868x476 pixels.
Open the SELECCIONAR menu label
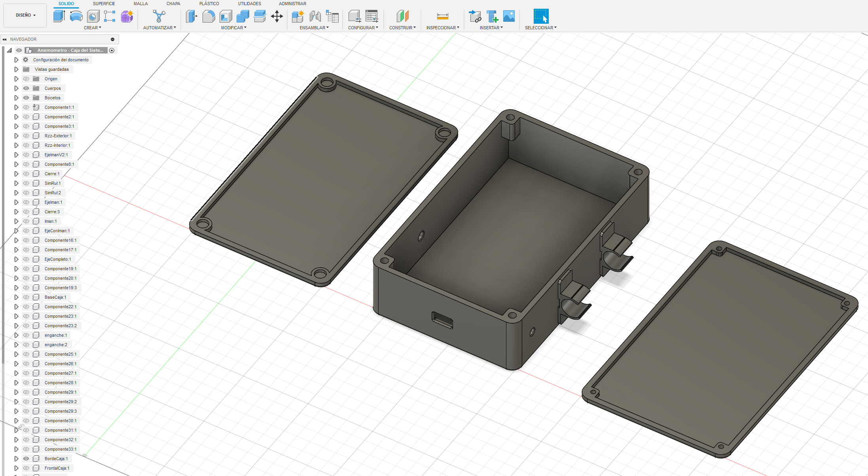pos(541,28)
